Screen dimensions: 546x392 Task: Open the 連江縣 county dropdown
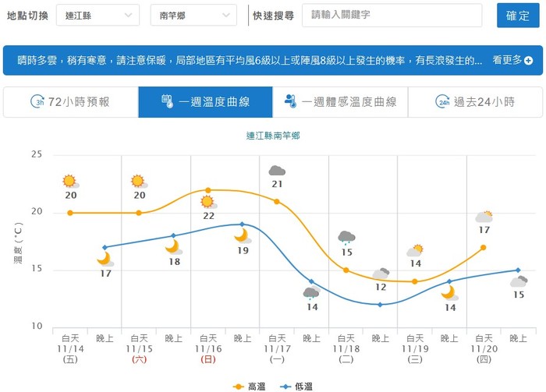[x=98, y=15]
